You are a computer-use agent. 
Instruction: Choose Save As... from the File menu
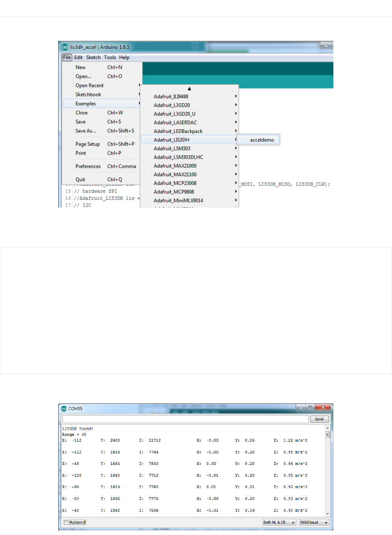click(85, 131)
